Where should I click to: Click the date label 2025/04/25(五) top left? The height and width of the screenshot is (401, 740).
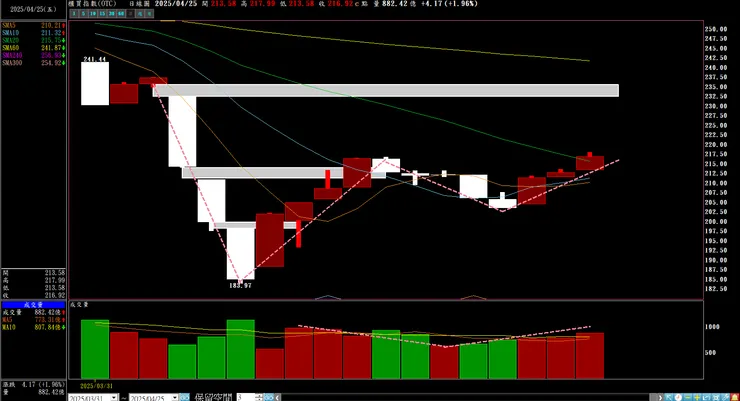point(33,9)
